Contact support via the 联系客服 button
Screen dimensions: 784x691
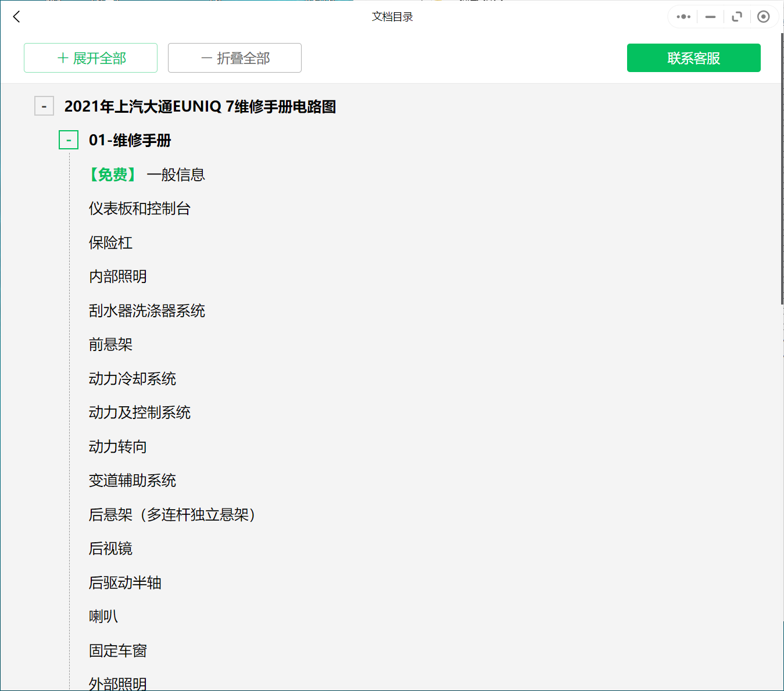(693, 58)
